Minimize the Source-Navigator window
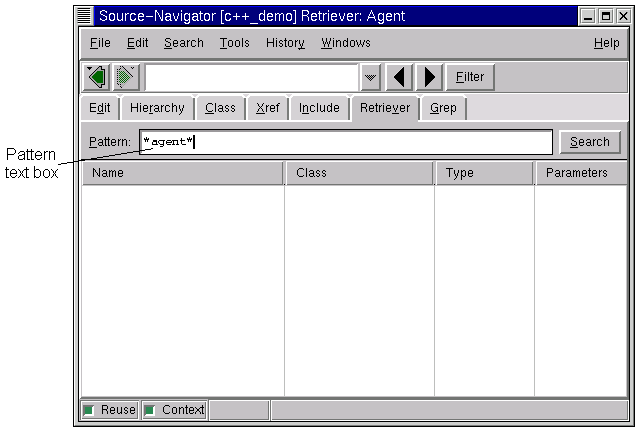The width and height of the screenshot is (639, 432). pos(588,16)
